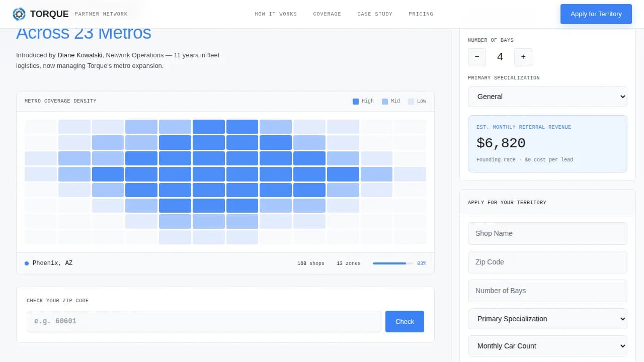
Task: Click the Zip Code field in application form
Action: (547, 261)
